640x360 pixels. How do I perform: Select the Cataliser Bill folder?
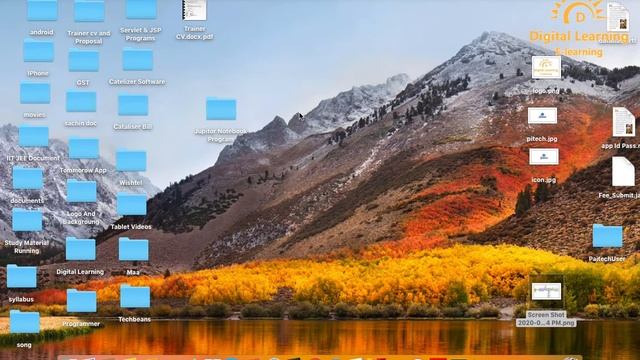133,105
